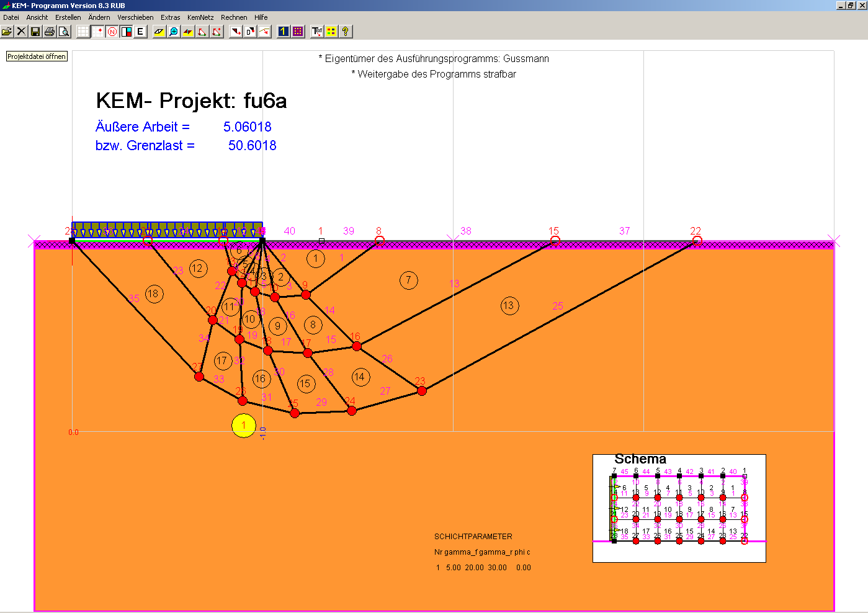Click surface node 22 open circle
The width and height of the screenshot is (868, 613).
[697, 241]
